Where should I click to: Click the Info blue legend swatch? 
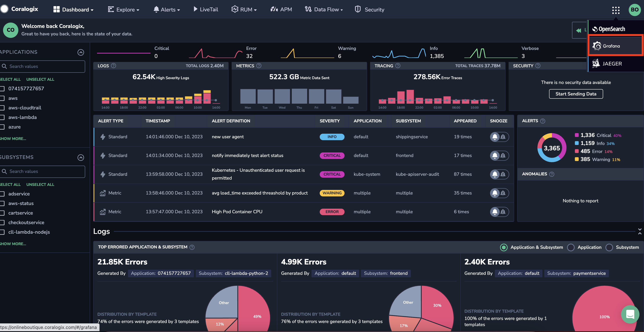(577, 143)
